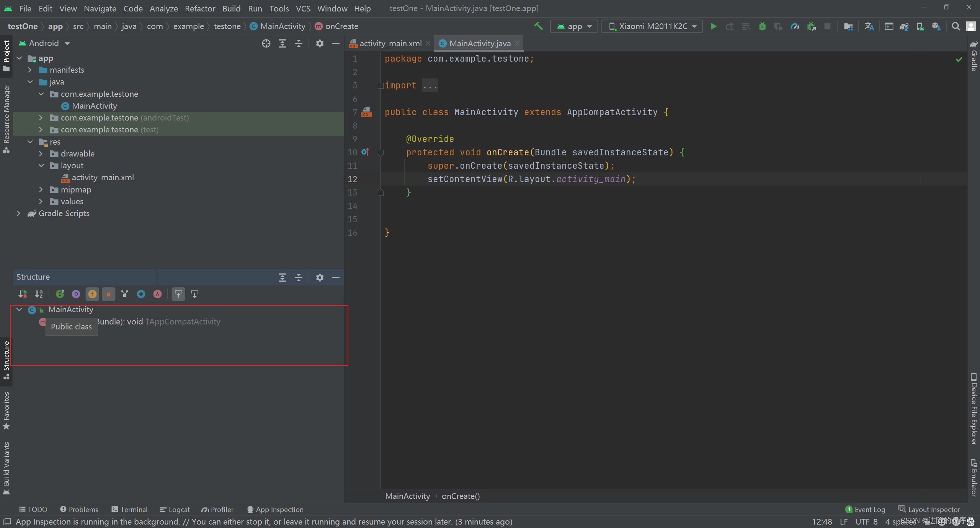Screen dimensions: 980x528
Task: Toggle Autoscroll to Source in Structure
Action: pos(178,294)
